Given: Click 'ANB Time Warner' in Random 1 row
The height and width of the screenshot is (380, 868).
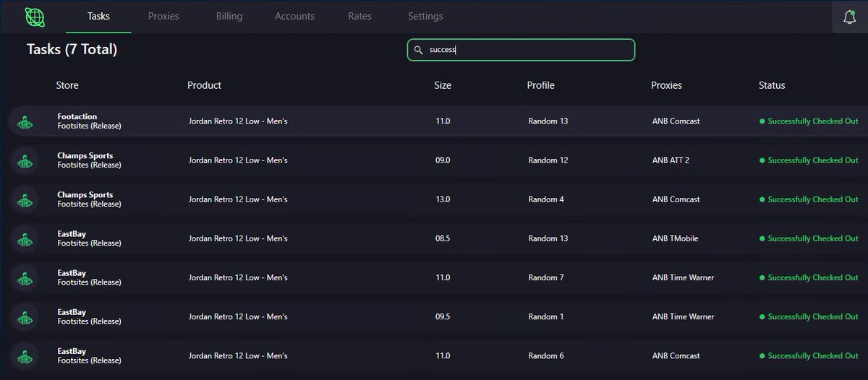Looking at the screenshot, I should [x=682, y=316].
